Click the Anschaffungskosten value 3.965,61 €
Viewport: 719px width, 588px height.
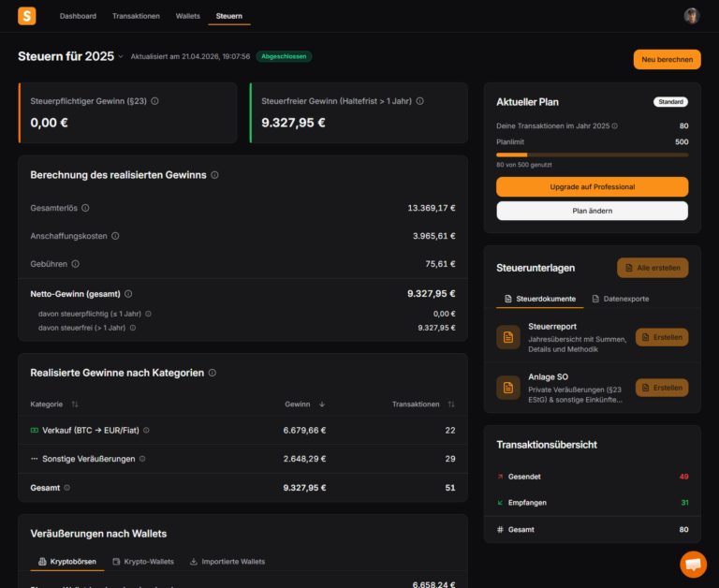pyautogui.click(x=433, y=236)
